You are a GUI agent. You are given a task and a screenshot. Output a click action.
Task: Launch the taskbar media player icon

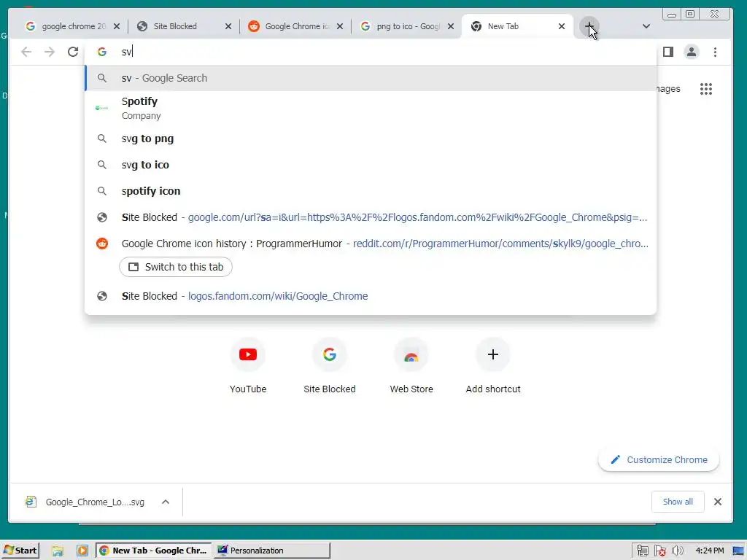[82, 551]
